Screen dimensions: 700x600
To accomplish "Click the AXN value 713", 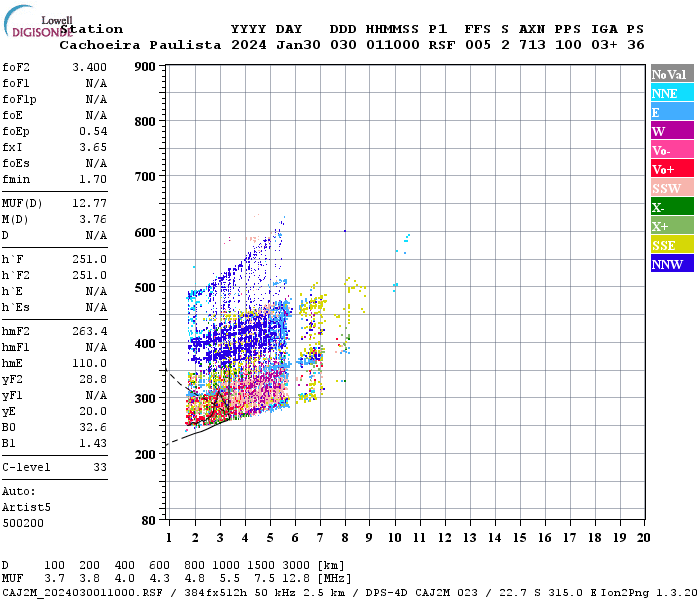I will [532, 45].
